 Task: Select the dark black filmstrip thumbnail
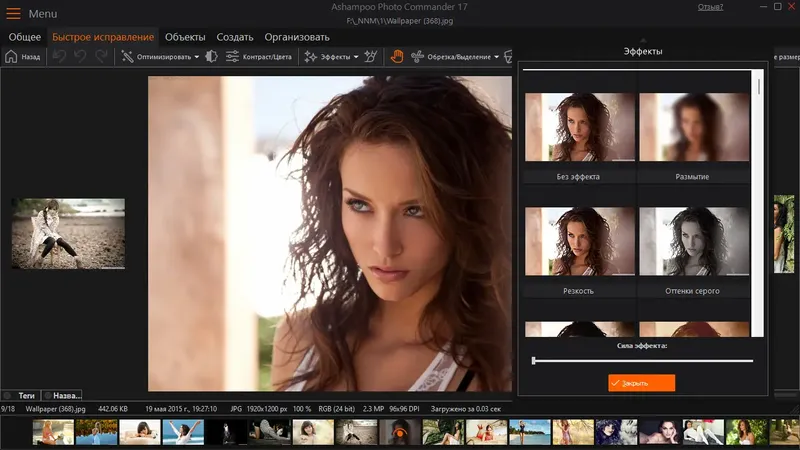coord(227,432)
